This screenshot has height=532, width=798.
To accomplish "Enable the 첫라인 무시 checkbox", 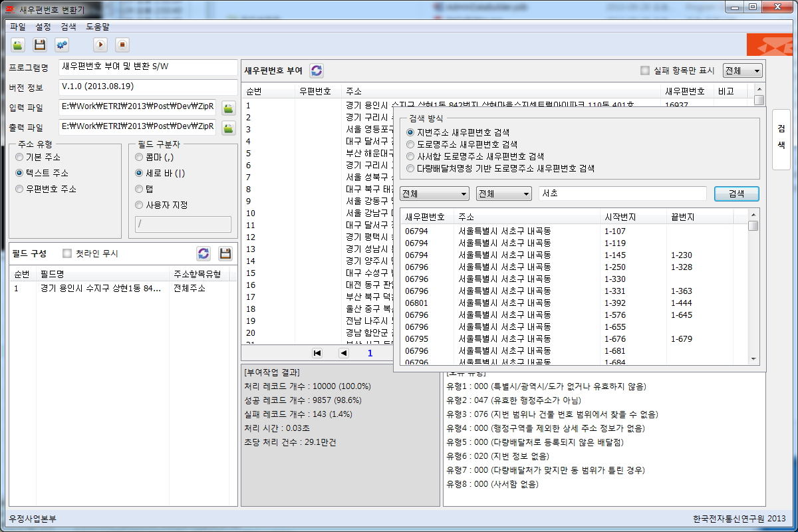I will pyautogui.click(x=66, y=253).
